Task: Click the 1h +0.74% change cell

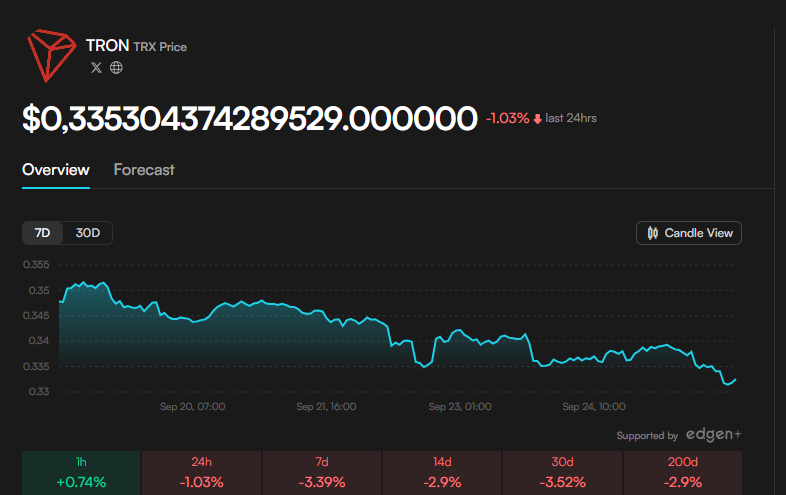Action: tap(81, 473)
